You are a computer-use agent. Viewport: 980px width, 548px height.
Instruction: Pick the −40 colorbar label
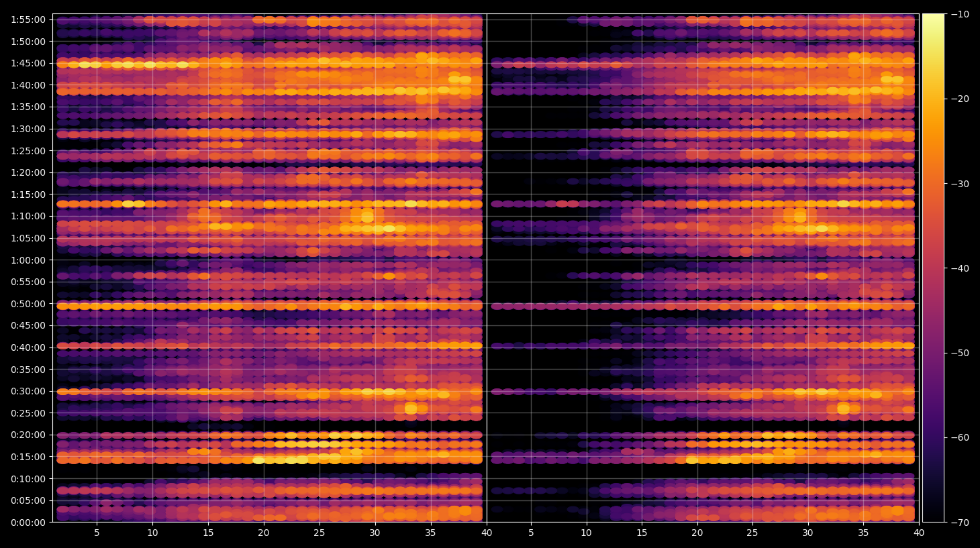(x=960, y=268)
